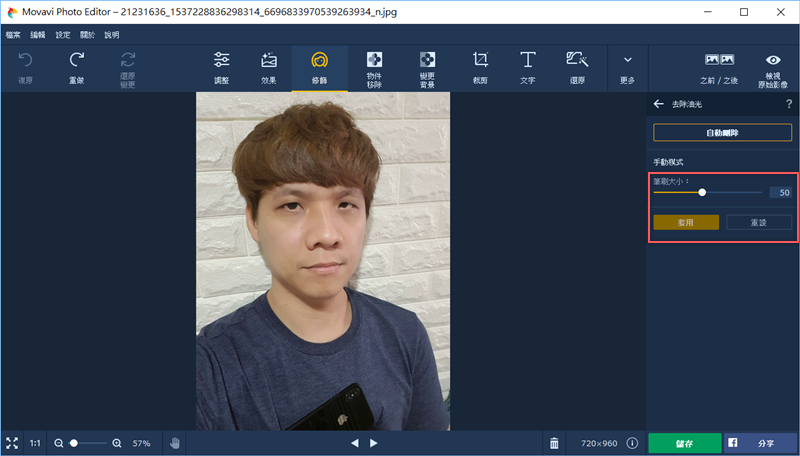800x456 pixels.
Task: Toggle fullscreen with the expand arrows icon
Action: tap(12, 443)
